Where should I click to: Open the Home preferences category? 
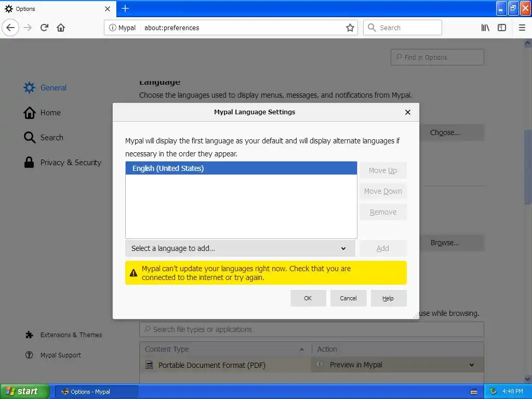pos(42,113)
